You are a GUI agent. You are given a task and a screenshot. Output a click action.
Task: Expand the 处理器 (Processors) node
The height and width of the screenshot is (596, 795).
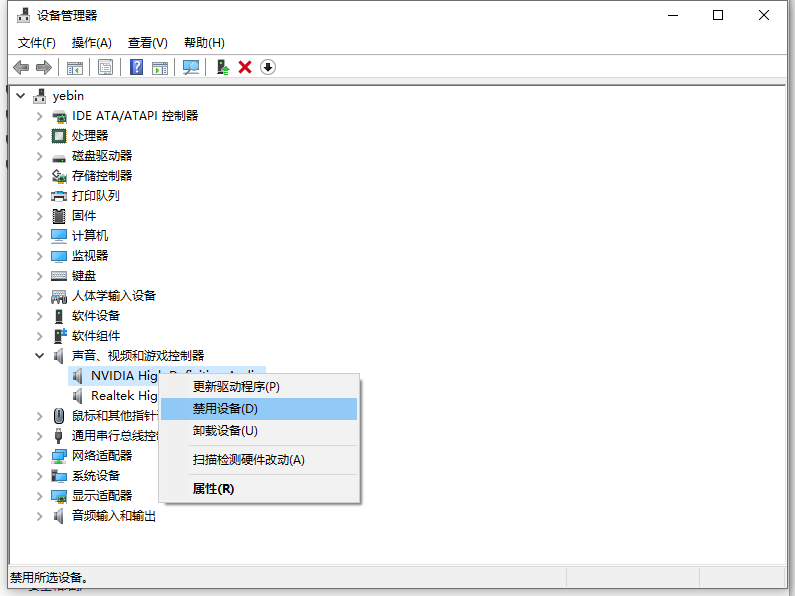coord(40,136)
